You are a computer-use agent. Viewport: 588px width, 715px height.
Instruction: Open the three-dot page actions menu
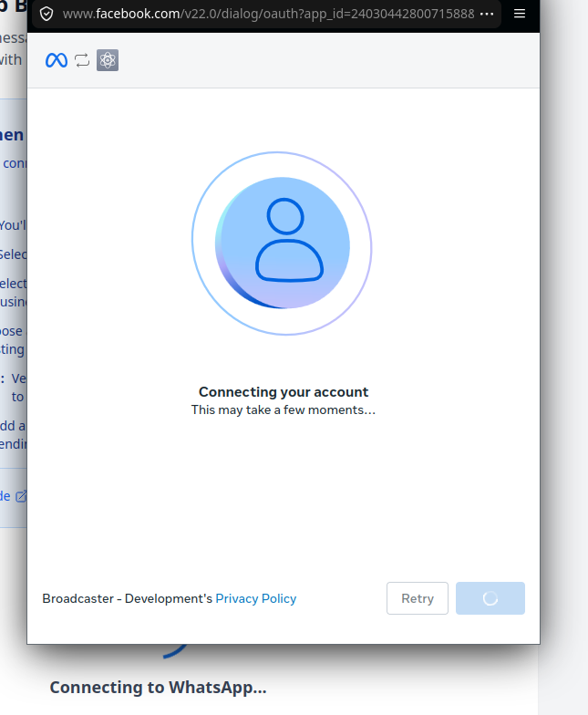(x=487, y=14)
